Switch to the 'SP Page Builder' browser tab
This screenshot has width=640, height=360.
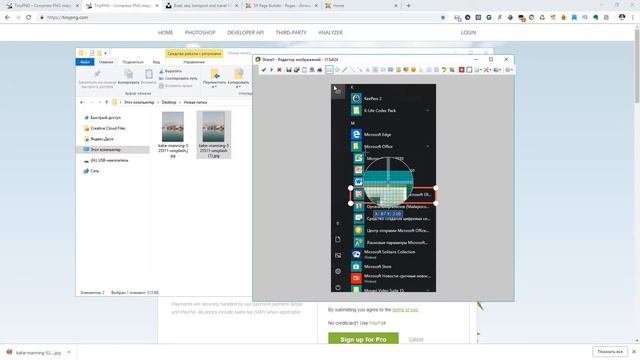(282, 6)
